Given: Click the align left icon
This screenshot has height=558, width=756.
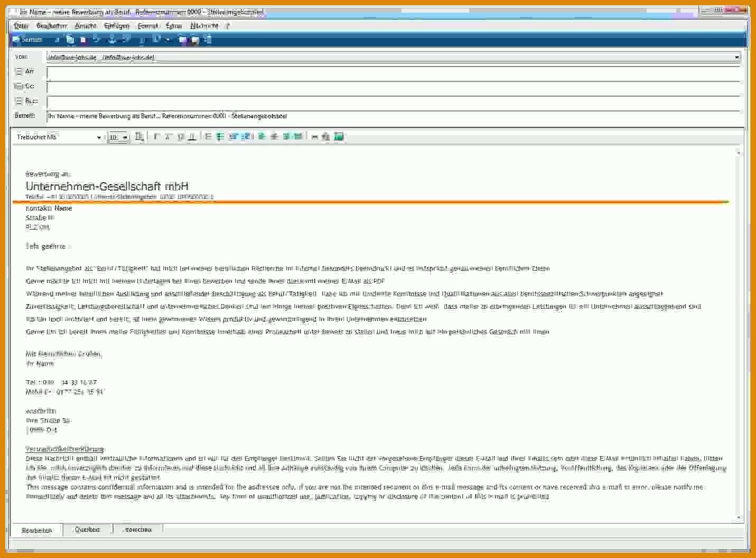Looking at the screenshot, I should 262,137.
